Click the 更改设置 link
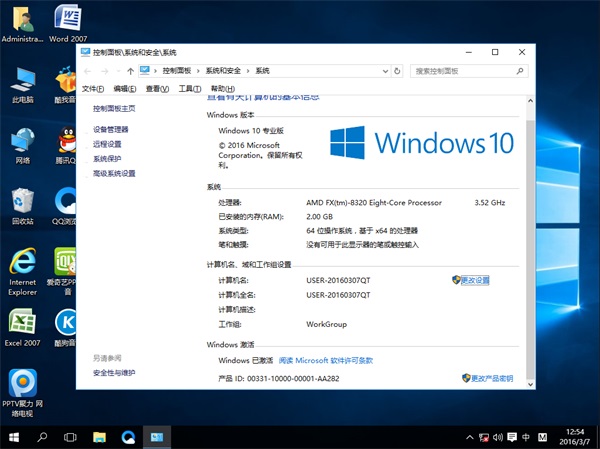 pyautogui.click(x=474, y=280)
